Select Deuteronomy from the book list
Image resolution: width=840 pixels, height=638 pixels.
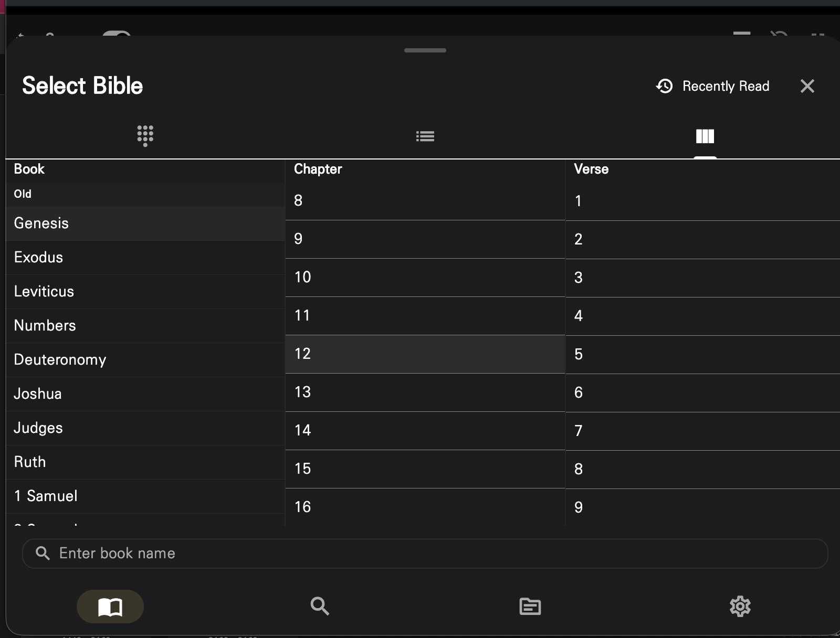60,360
